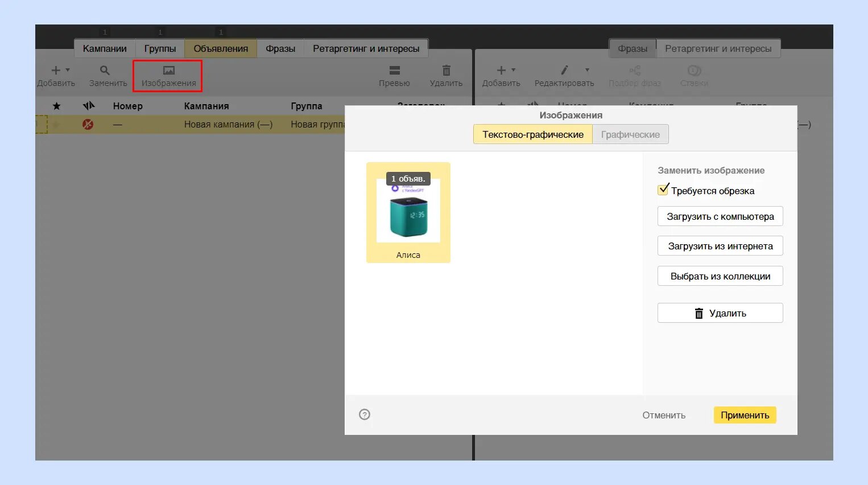Select the Объявления tab

[x=221, y=48]
